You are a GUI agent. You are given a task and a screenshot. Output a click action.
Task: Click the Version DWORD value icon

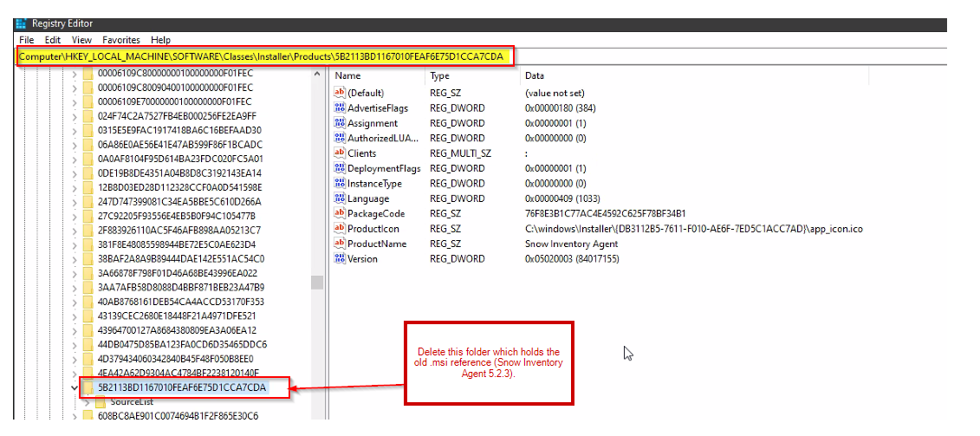(340, 258)
